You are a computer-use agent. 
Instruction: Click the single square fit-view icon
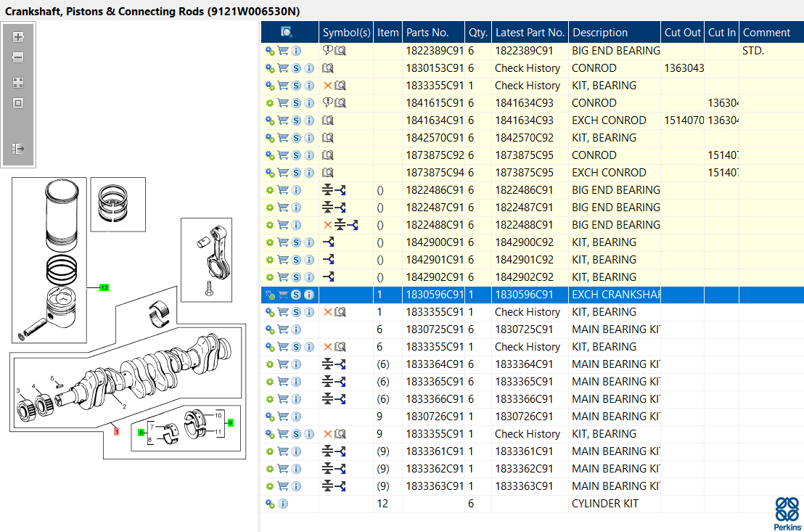(x=18, y=103)
